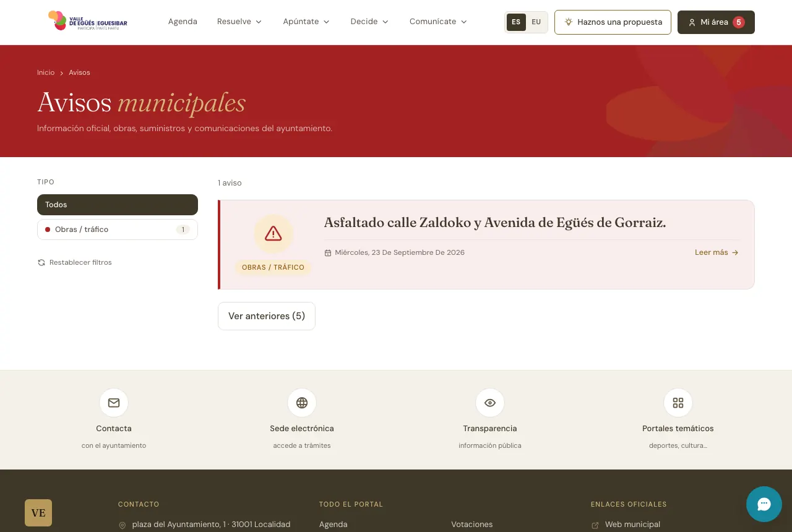Screen dimensions: 792x532
Task: Expand the Decide dropdown menu
Action: click(369, 22)
